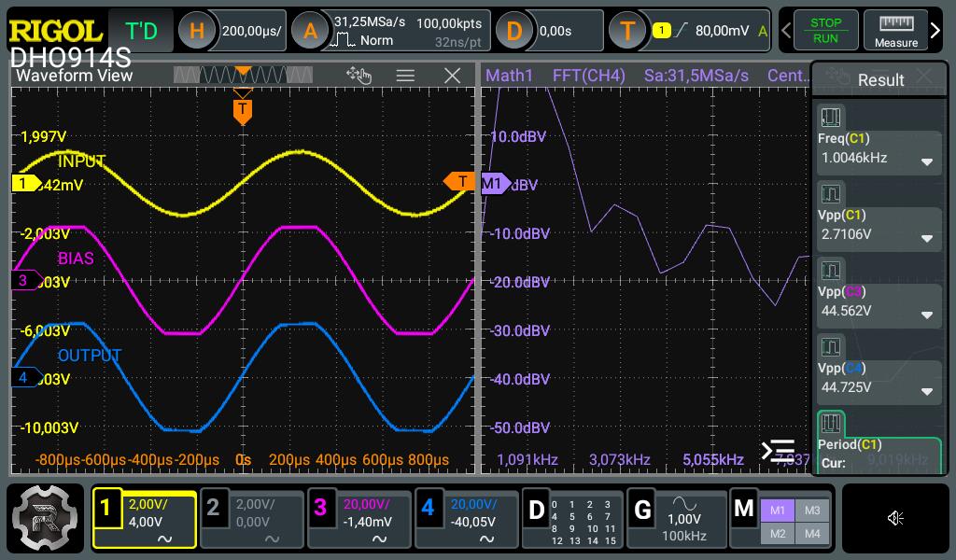Select the trigger level T marker
Viewport: 956px width, 560px height.
458,182
